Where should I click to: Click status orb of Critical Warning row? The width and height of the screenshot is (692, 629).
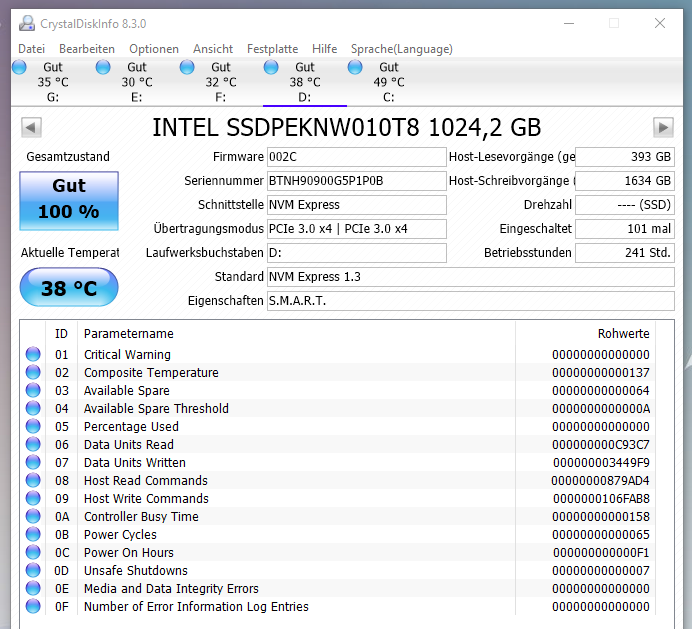(x=33, y=354)
